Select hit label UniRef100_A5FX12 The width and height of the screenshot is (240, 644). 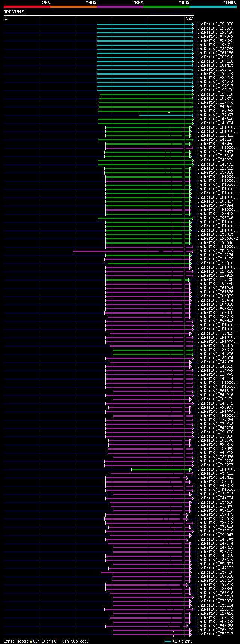(x=215, y=473)
